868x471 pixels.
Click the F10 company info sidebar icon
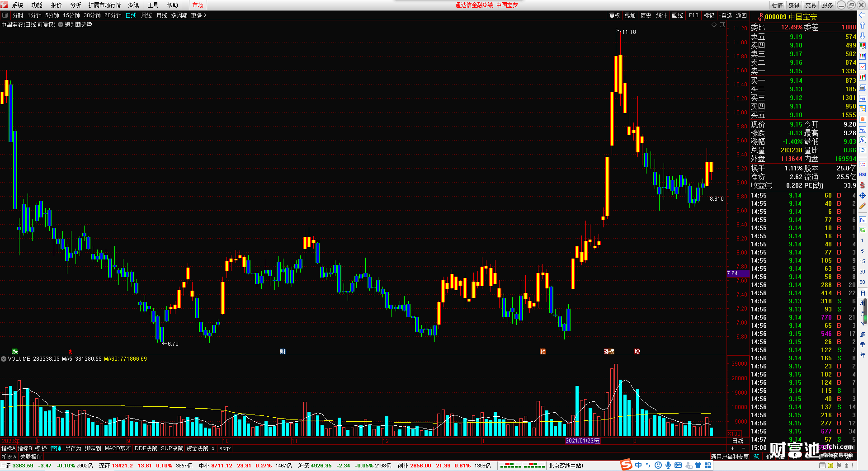coord(863,98)
